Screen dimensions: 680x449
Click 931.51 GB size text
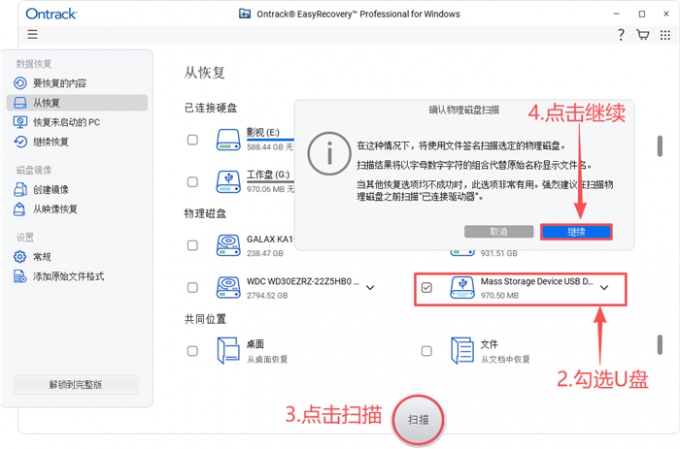(499, 253)
